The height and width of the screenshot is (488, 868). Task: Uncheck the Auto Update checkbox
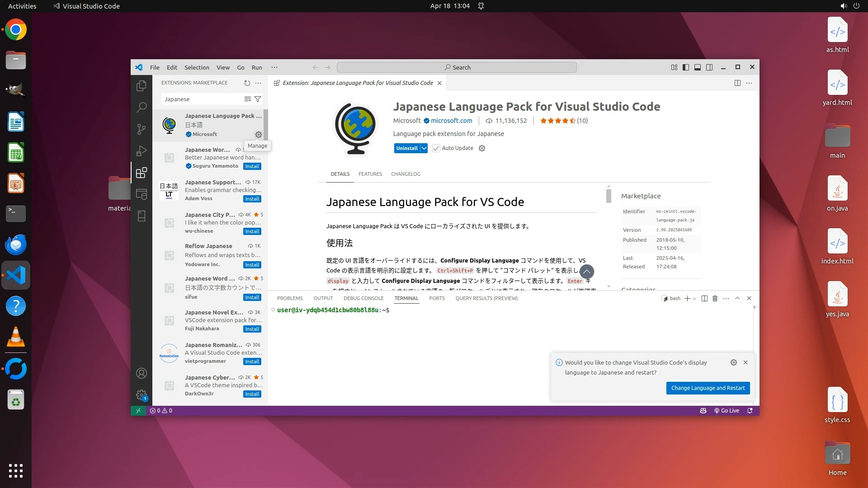point(436,148)
